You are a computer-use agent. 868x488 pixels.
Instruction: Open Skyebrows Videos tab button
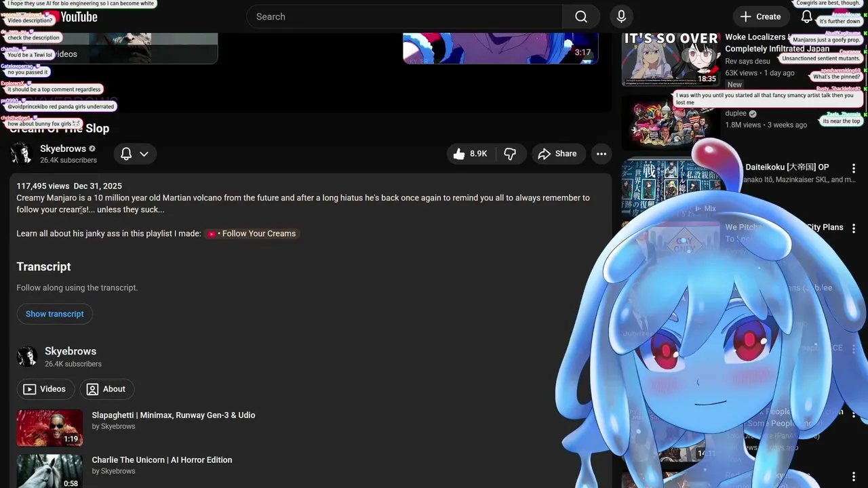coord(45,389)
